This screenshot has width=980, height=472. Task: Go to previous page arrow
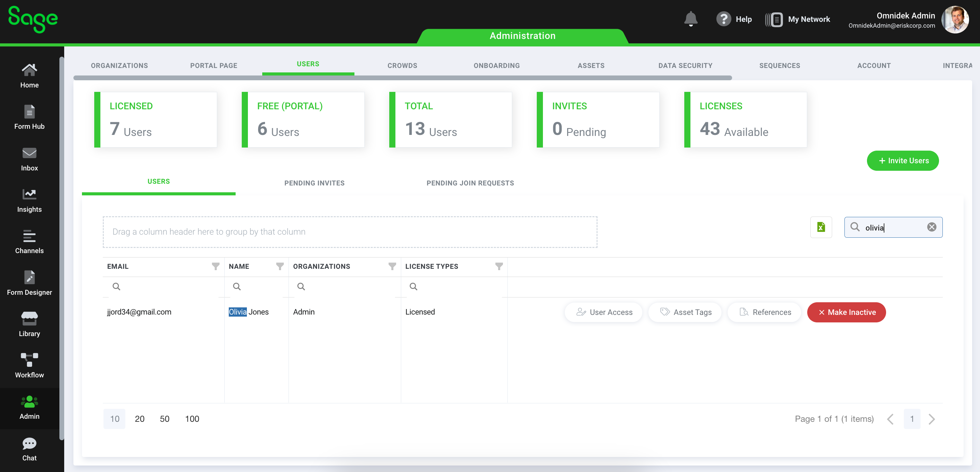tap(890, 419)
